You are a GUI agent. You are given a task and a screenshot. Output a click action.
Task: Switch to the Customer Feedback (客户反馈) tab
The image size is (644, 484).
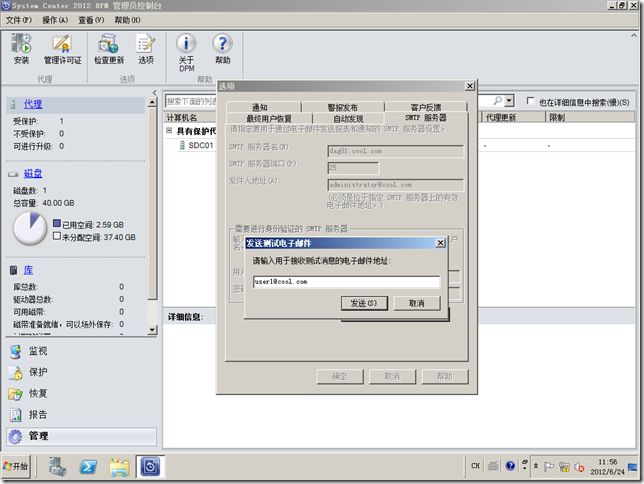tap(426, 107)
